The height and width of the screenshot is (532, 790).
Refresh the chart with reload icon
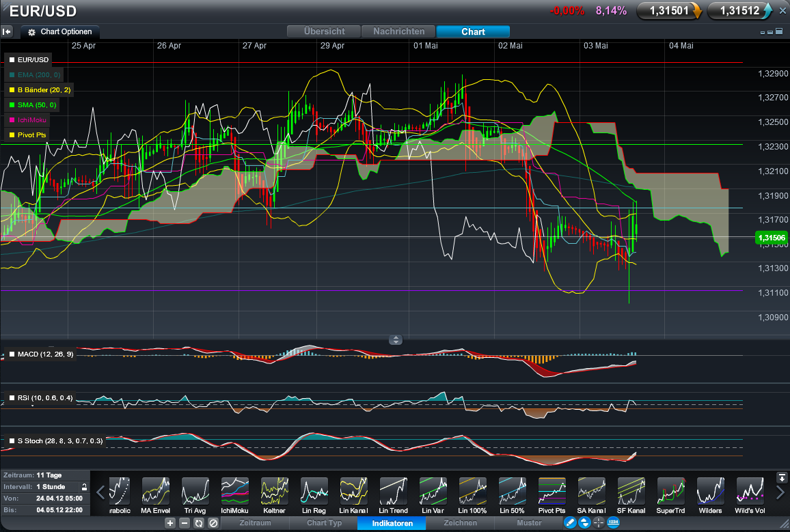click(x=198, y=523)
